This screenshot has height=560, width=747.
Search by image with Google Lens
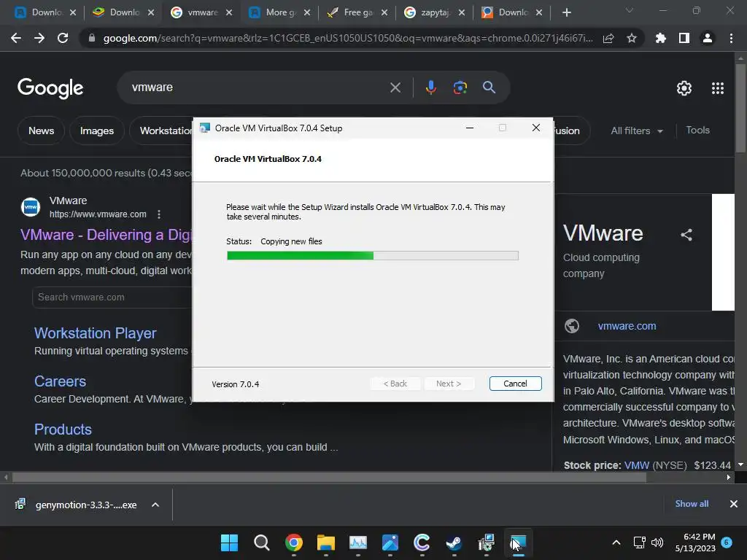coord(460,87)
